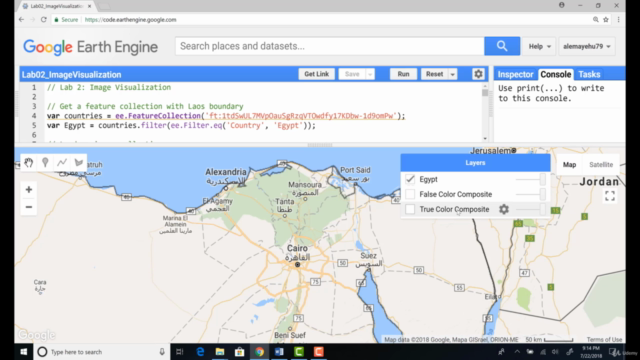Select the draw line tool

coord(62,162)
